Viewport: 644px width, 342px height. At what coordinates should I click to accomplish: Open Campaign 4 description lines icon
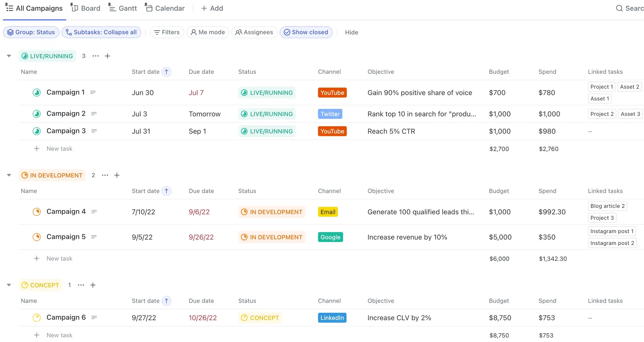(x=94, y=212)
